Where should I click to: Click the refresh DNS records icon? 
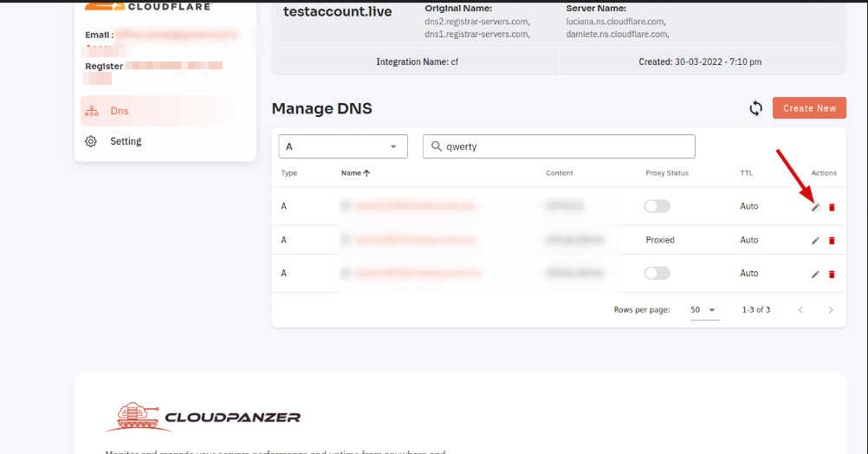coord(755,108)
